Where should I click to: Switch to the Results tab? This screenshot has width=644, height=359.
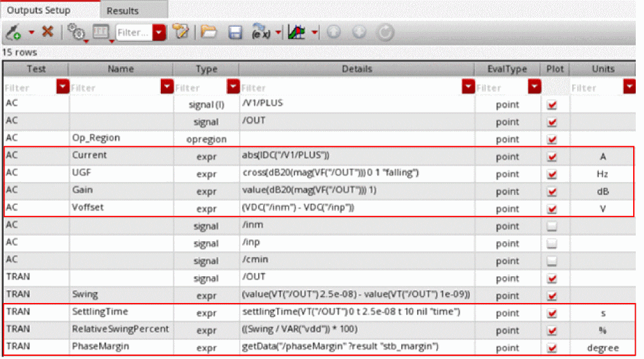[123, 11]
